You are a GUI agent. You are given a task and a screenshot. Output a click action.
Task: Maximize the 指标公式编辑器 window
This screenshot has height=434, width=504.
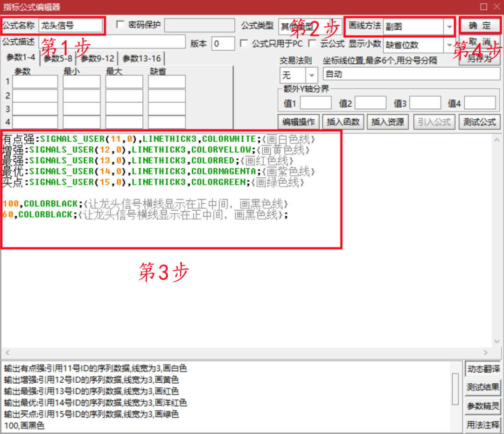point(483,7)
